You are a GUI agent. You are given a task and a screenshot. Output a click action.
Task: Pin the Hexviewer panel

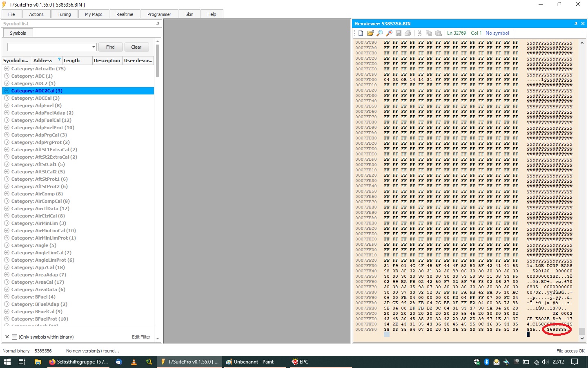(576, 24)
